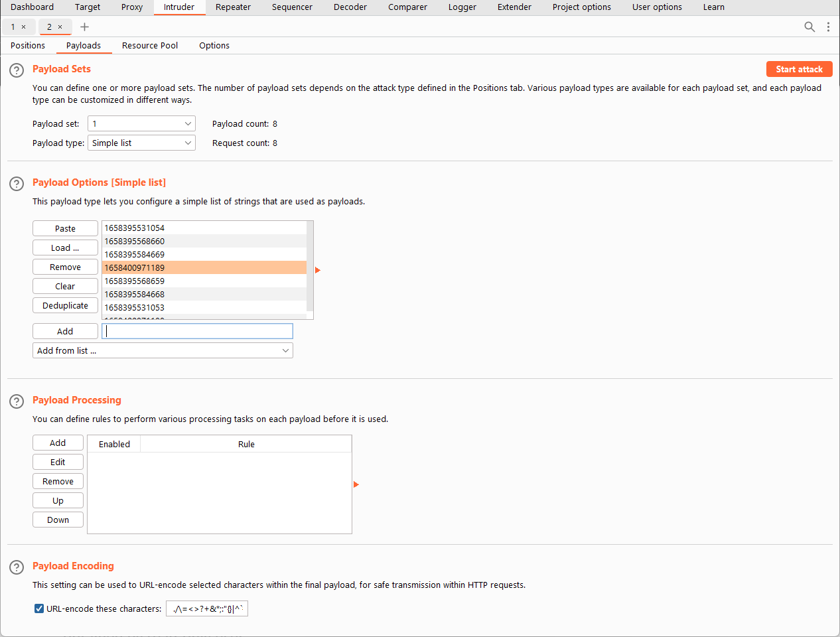Switch to the Sequencer tab
The height and width of the screenshot is (637, 840).
point(292,7)
